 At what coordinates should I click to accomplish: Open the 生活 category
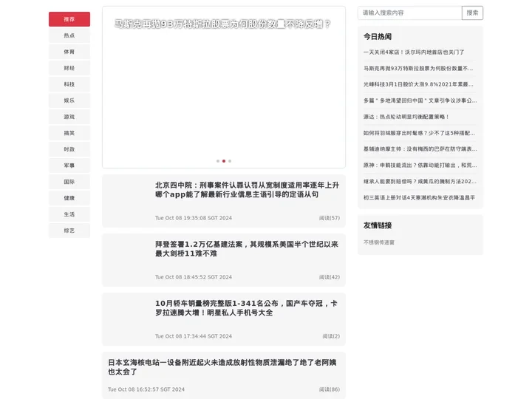pos(69,215)
